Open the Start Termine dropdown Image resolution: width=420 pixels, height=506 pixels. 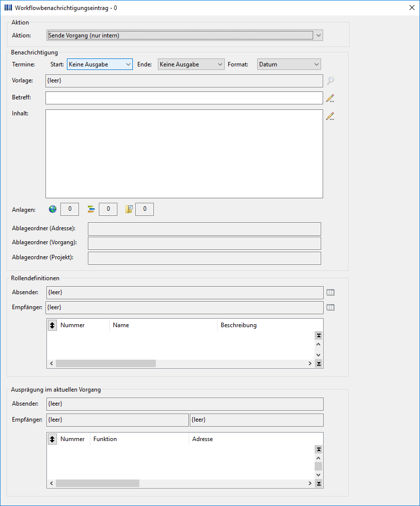[100, 64]
